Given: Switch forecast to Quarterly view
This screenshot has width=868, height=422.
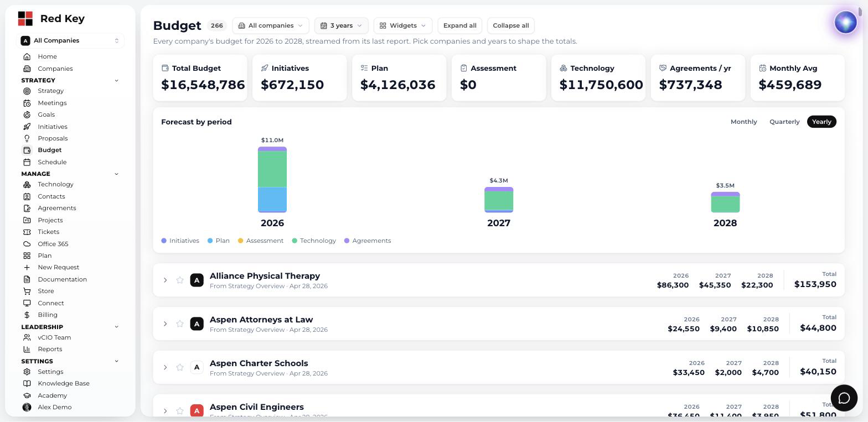Looking at the screenshot, I should point(784,122).
